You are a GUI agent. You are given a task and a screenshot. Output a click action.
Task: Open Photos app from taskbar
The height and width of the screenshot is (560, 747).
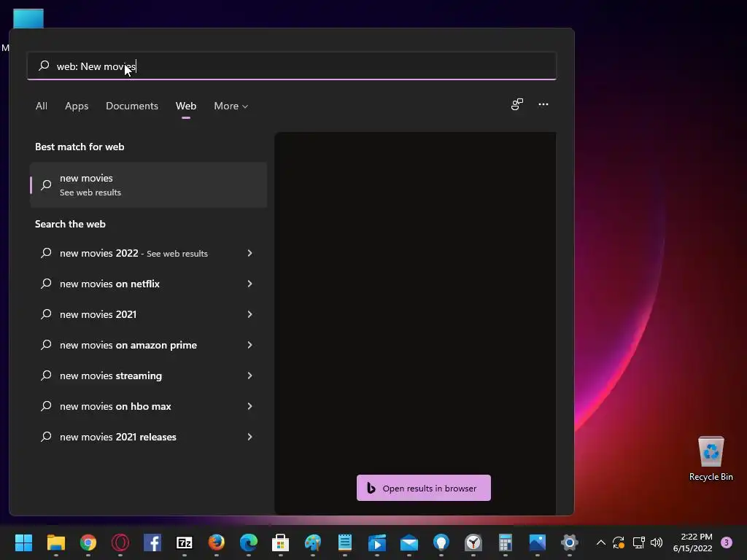click(x=538, y=542)
